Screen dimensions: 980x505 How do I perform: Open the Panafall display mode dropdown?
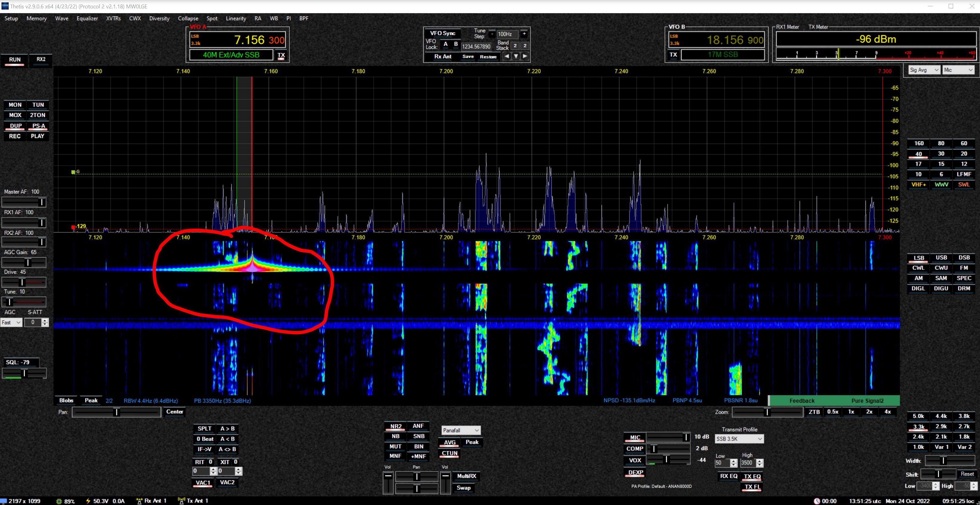461,430
